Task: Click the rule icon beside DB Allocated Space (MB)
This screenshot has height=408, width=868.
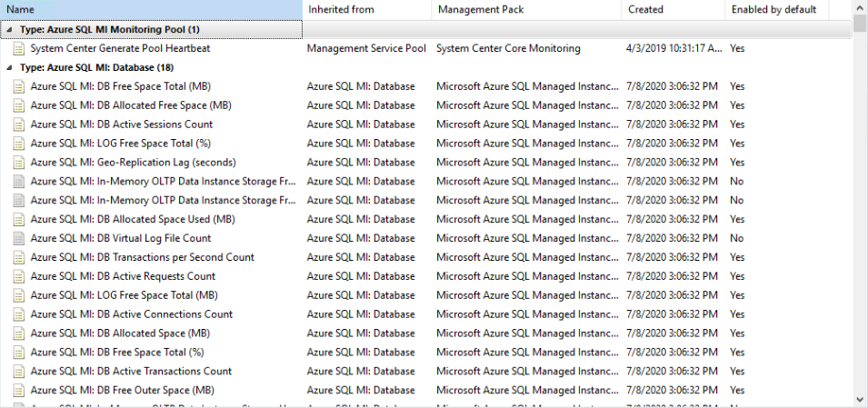Action: 19,333
